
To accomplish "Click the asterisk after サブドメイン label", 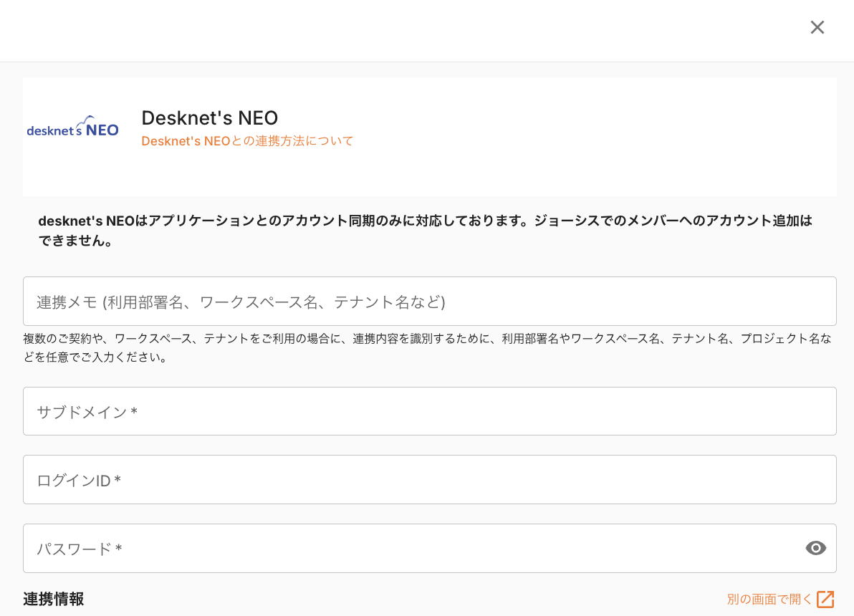I will (134, 413).
